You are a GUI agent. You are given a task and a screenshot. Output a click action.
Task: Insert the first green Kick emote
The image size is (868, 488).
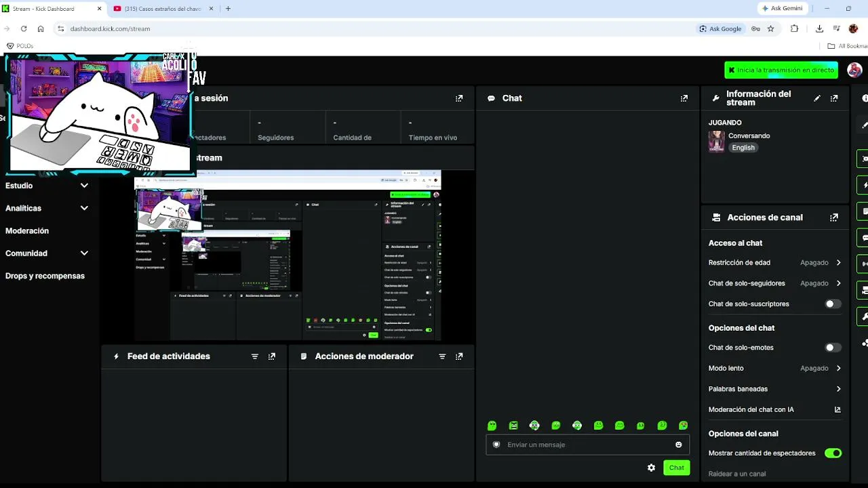click(492, 426)
